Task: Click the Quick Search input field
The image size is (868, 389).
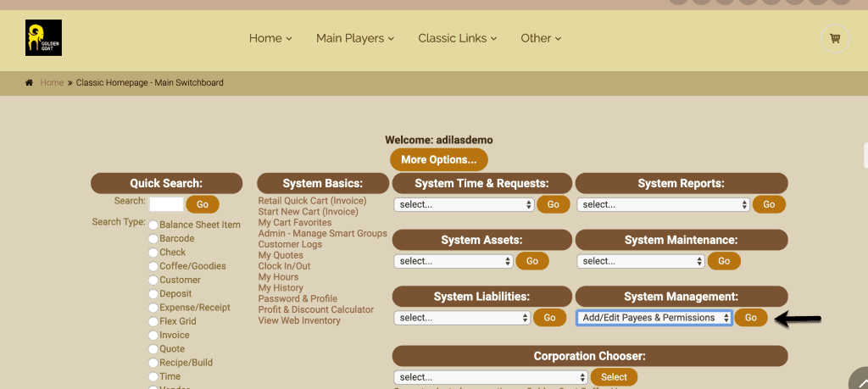Action: [x=166, y=204]
